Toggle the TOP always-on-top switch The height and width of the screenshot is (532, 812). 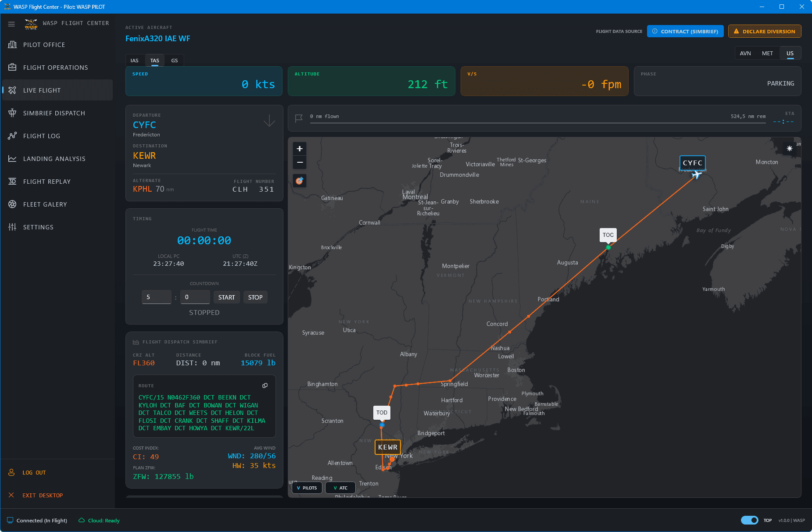[x=749, y=520]
